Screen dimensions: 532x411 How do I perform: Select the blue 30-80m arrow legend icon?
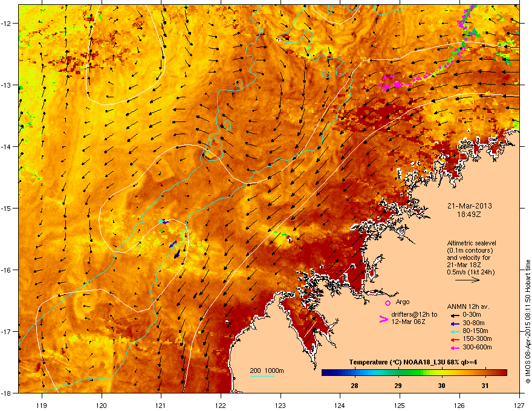tap(455, 323)
